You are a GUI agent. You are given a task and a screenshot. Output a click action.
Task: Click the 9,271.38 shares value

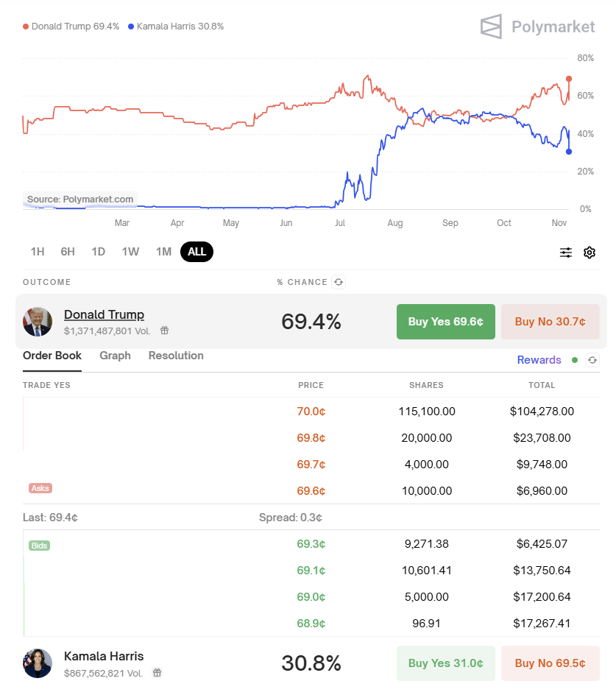pyautogui.click(x=427, y=544)
